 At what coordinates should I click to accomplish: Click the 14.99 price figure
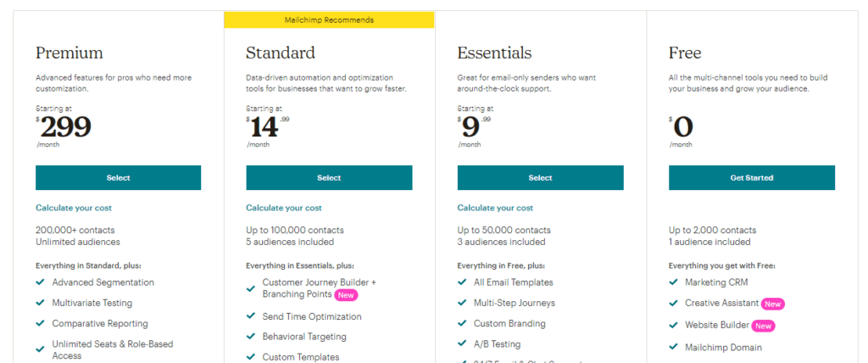pyautogui.click(x=270, y=127)
